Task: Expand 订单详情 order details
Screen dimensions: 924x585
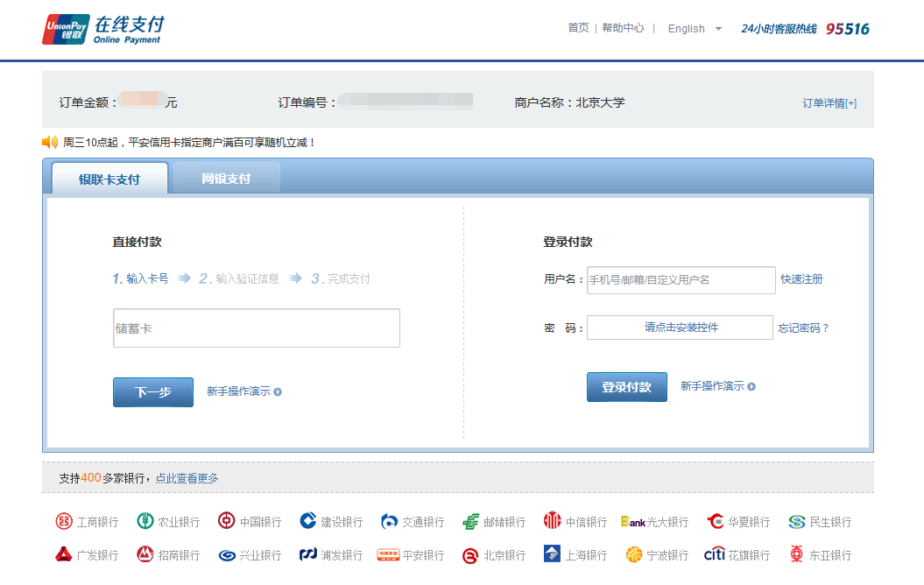Action: pos(829,103)
